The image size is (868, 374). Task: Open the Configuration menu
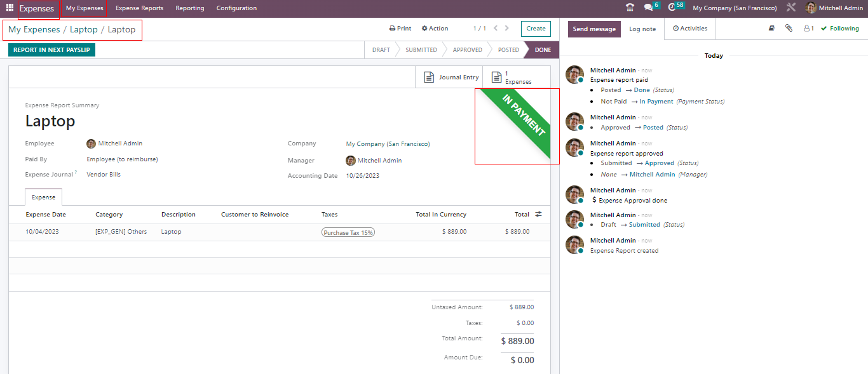(x=236, y=8)
